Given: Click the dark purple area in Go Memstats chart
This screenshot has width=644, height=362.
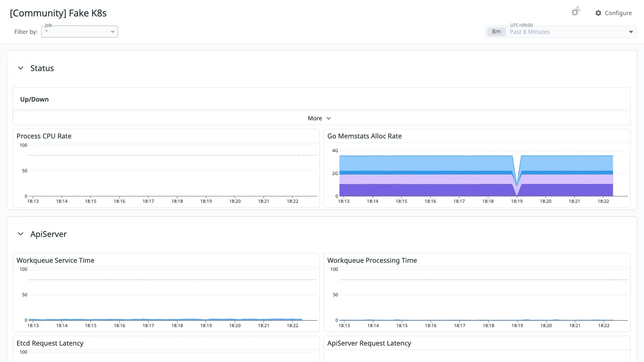Looking at the screenshot, I should pyautogui.click(x=426, y=190).
